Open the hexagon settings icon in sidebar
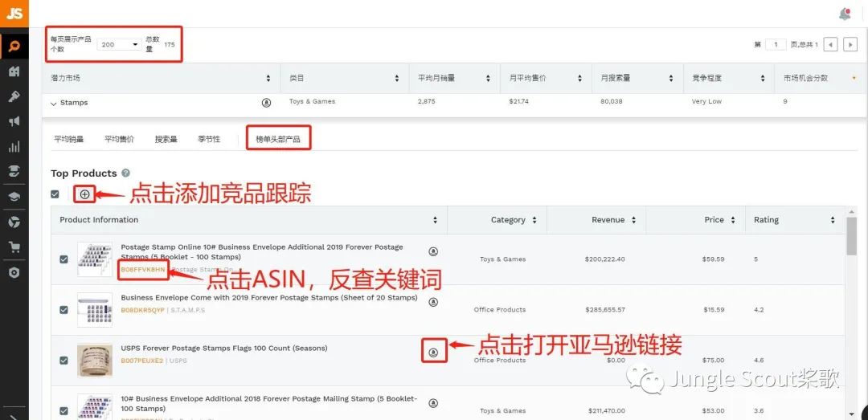This screenshot has height=420, width=868. click(14, 273)
